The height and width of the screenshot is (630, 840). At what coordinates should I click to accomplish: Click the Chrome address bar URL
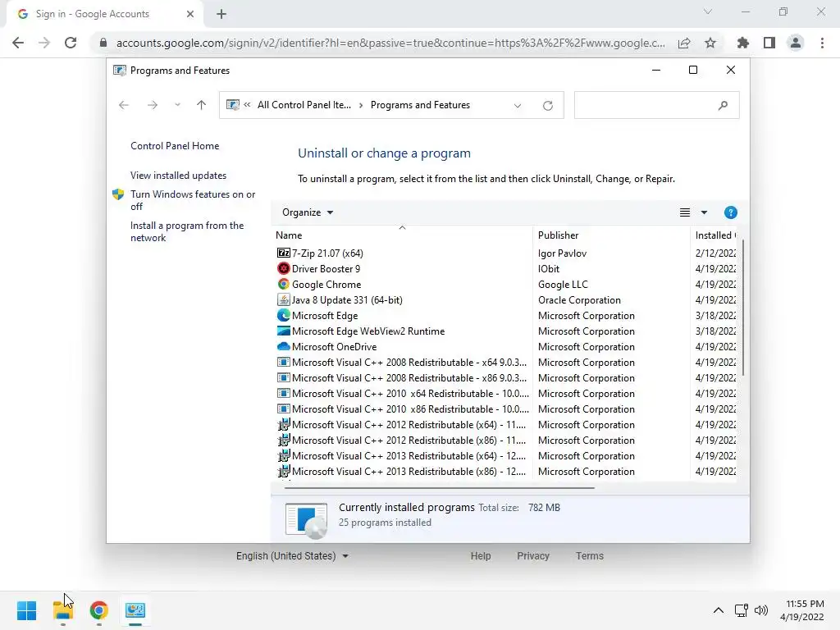click(390, 43)
